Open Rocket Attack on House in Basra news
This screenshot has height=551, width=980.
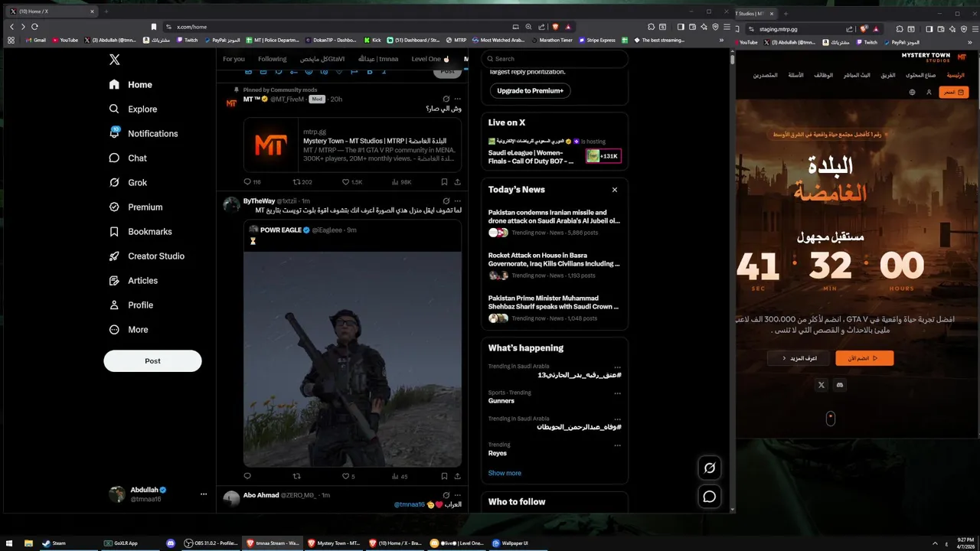click(x=554, y=265)
